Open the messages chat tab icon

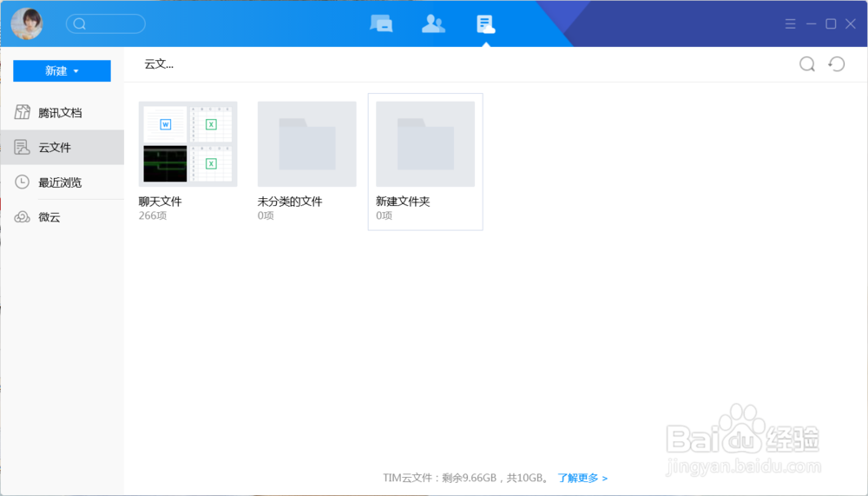click(x=381, y=23)
